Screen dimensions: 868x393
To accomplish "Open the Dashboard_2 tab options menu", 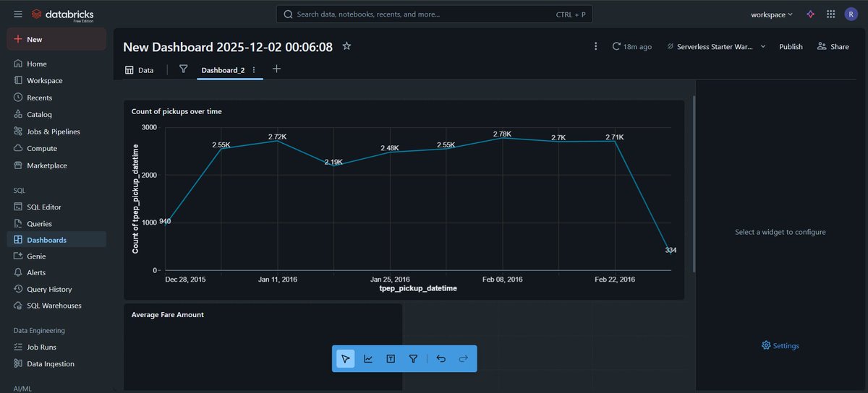I will (254, 70).
